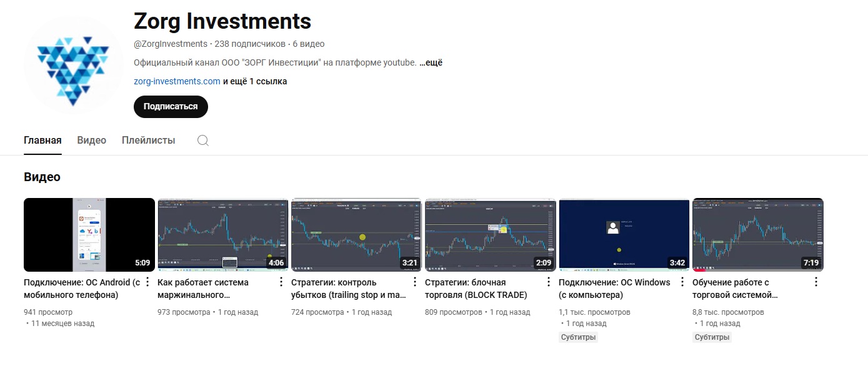Play the 4:06 margin system video thumbnail
This screenshot has height=371, width=868.
click(223, 235)
